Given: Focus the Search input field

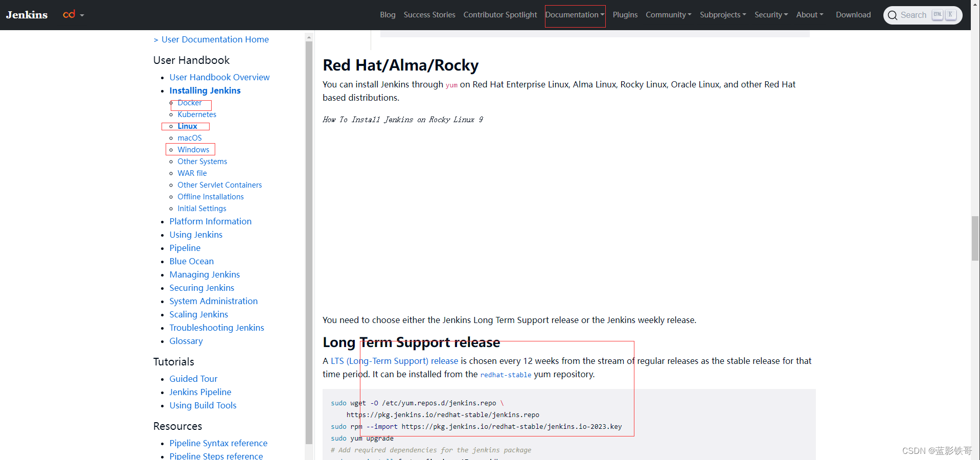Looking at the screenshot, I should pos(913,15).
